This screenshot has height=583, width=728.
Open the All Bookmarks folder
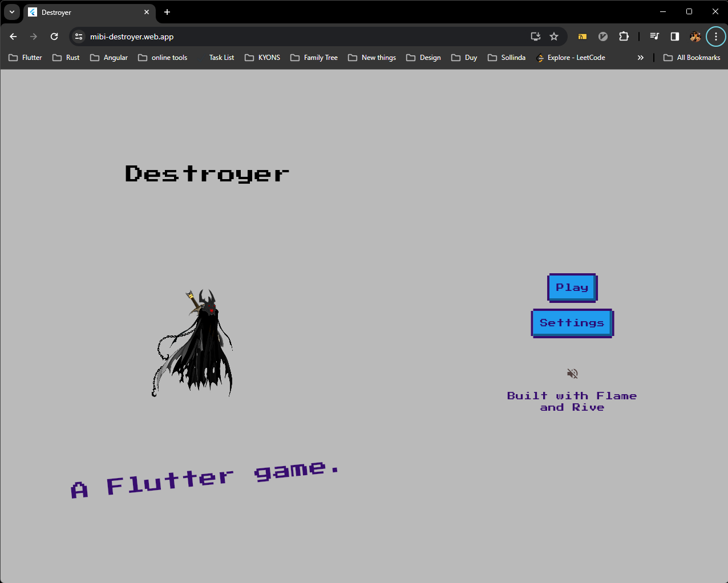[691, 57]
